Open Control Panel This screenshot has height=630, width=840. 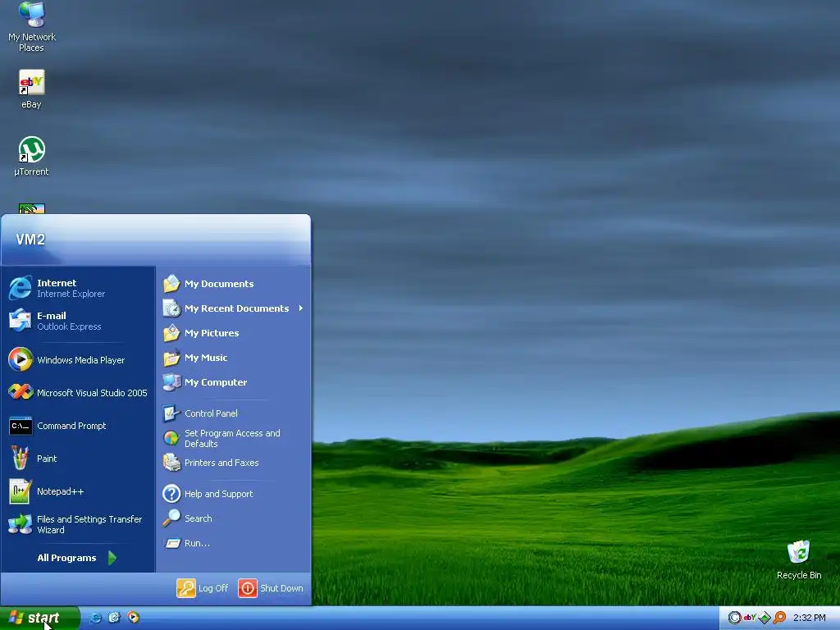point(234,413)
